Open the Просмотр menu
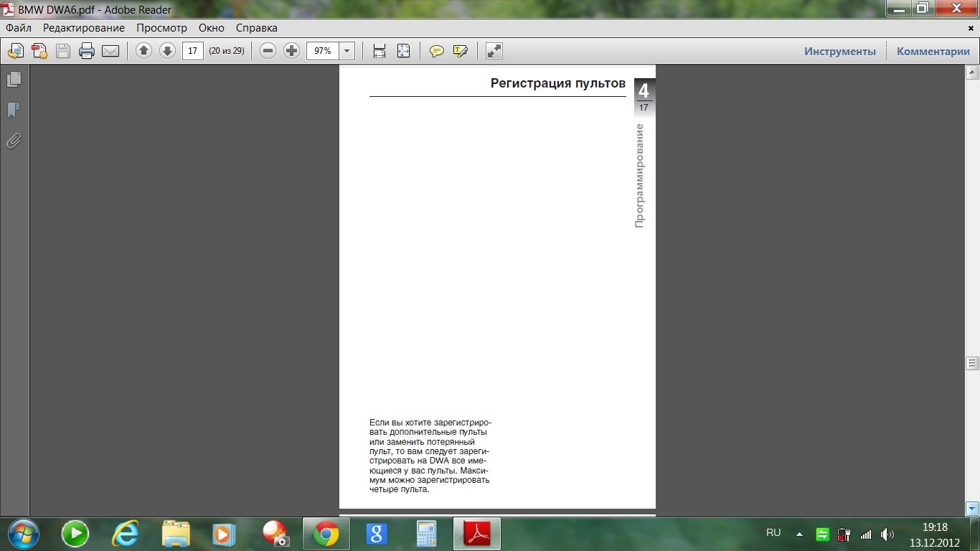 click(161, 28)
